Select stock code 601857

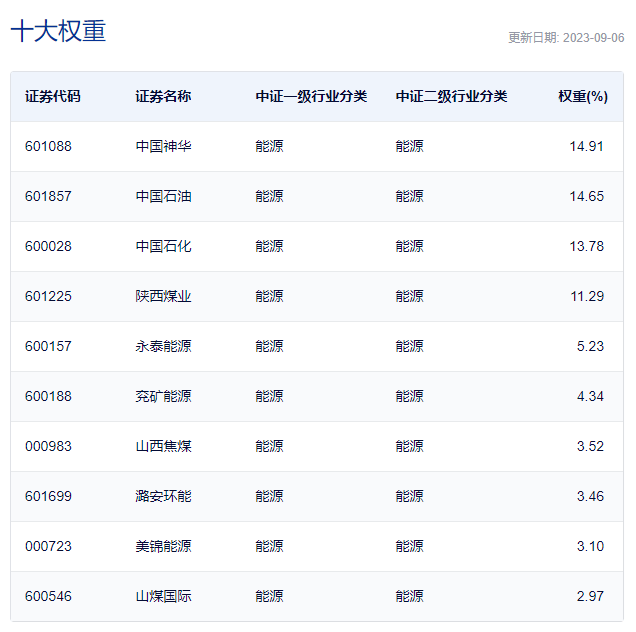tap(48, 196)
